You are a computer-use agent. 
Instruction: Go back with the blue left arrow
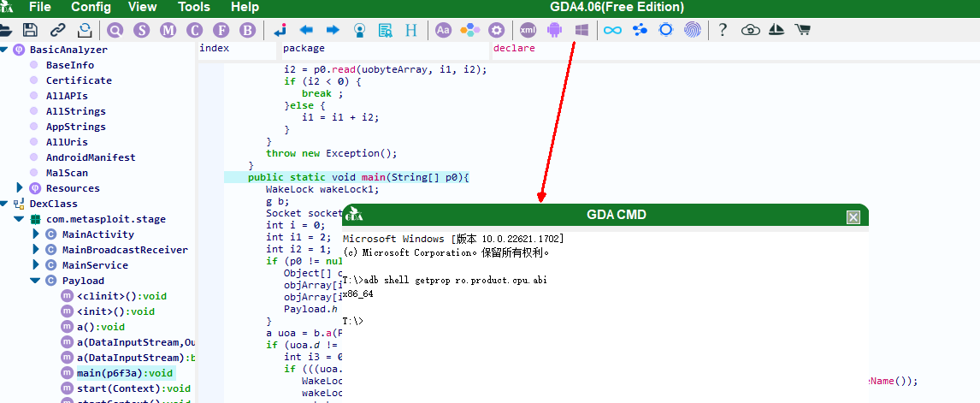coord(306,29)
